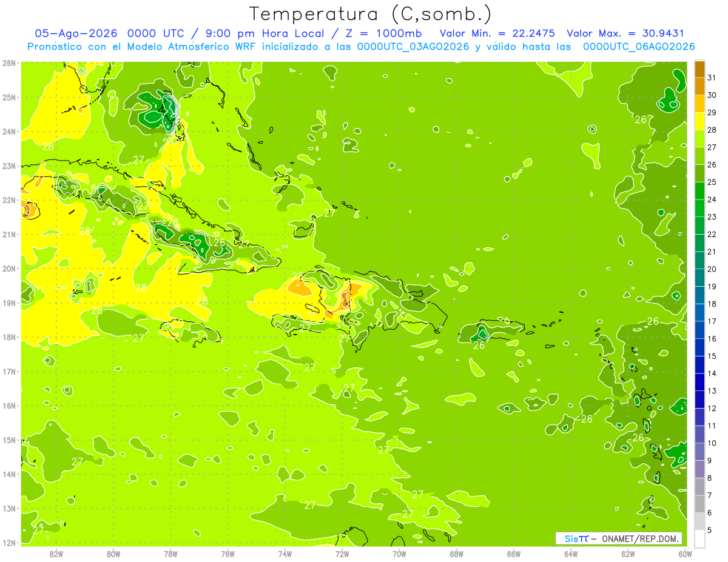Click the colorbar legend label "10"
Screen dimensions: 728x562
(x=712, y=443)
